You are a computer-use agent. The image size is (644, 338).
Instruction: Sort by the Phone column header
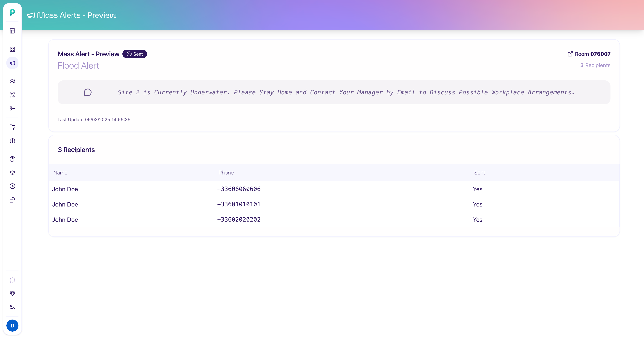tap(226, 173)
